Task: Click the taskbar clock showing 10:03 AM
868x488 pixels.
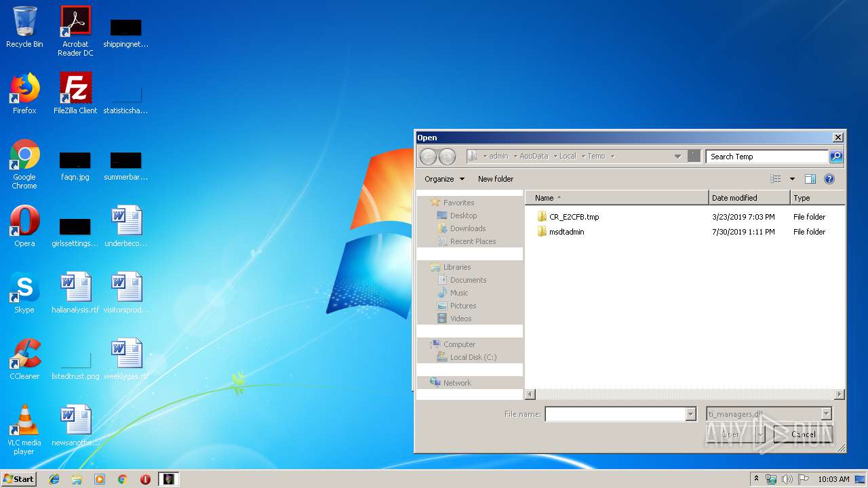Action: [x=833, y=479]
